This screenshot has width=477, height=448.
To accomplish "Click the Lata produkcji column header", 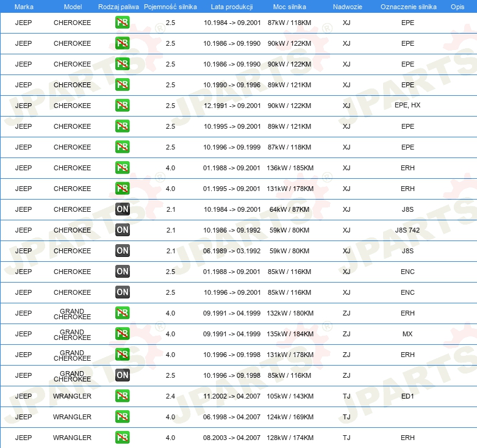I will pyautogui.click(x=232, y=7).
